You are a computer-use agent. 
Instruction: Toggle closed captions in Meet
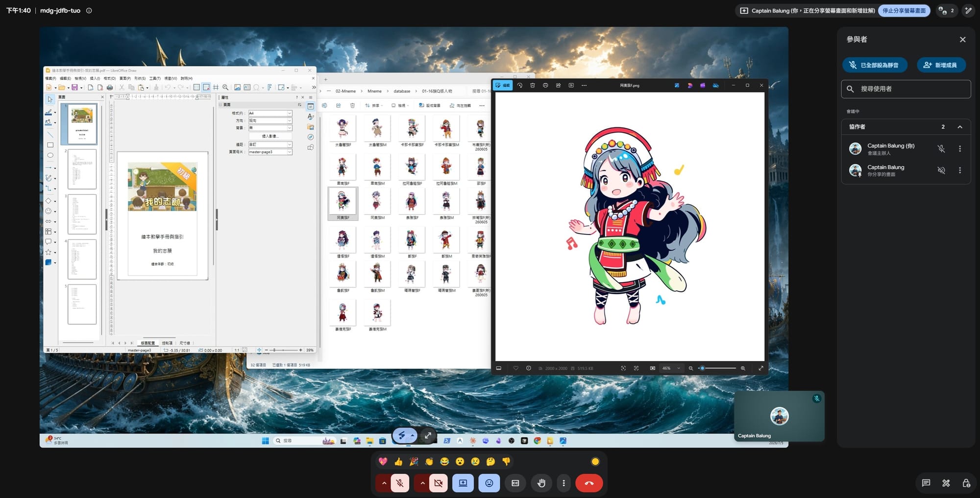[515, 483]
